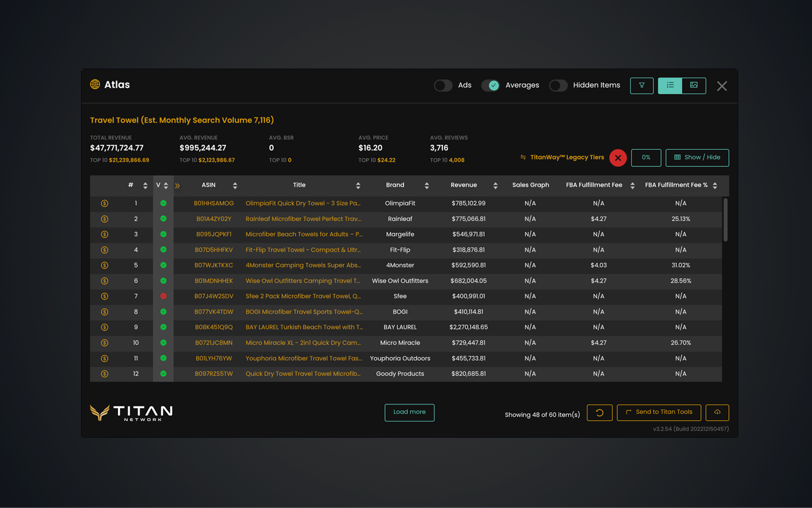Sort the FBA Fulfillment Fee % column
The width and height of the screenshot is (812, 508).
coord(715,185)
